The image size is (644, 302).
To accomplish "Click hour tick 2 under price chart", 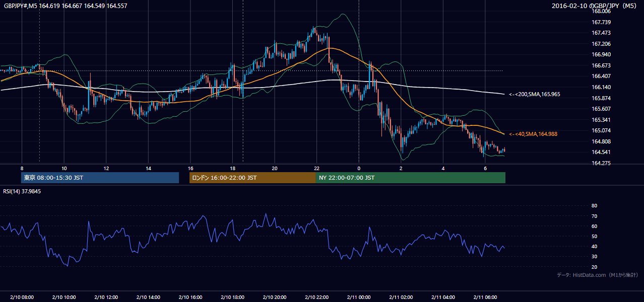I will (401, 168).
